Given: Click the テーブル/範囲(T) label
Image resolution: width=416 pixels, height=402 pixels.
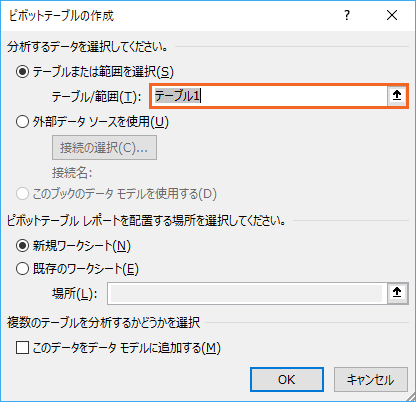Looking at the screenshot, I should click(x=96, y=97).
